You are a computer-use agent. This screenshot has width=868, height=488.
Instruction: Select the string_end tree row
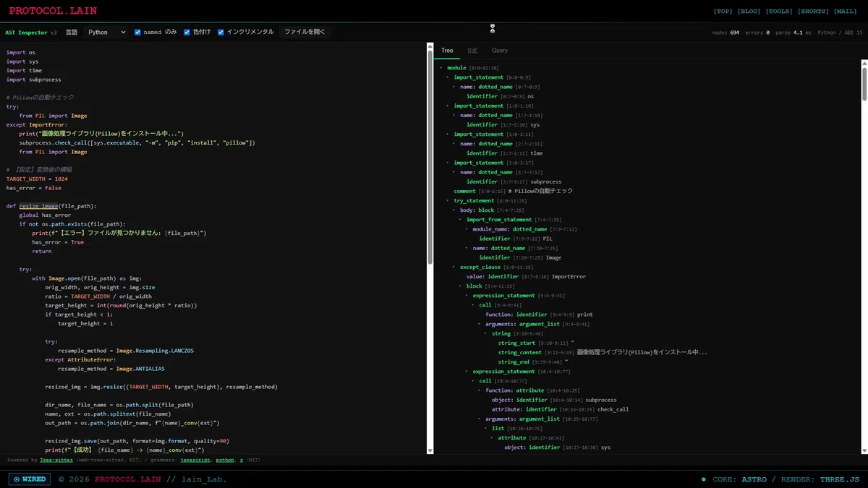coord(533,362)
